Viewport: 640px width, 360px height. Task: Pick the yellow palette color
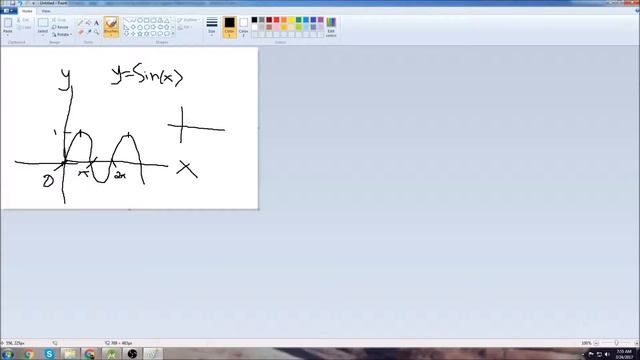pos(291,20)
